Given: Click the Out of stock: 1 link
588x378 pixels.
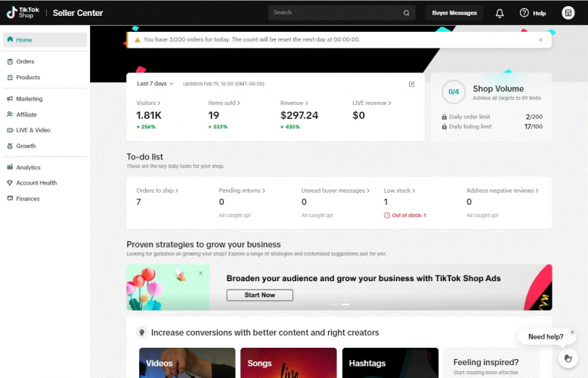Looking at the screenshot, I should pos(409,215).
